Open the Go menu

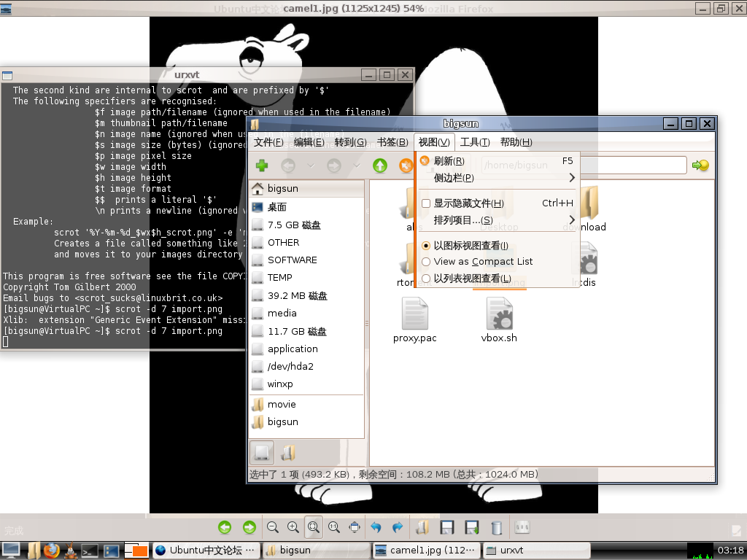coord(350,142)
